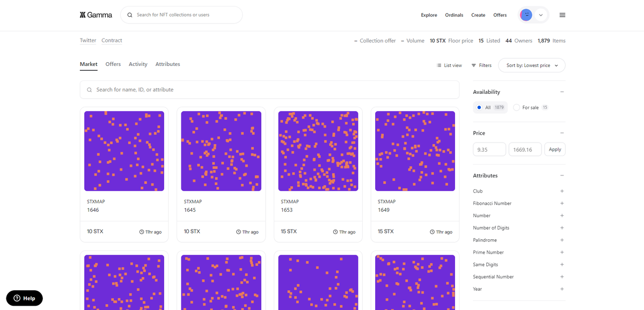Expand the Number of Digits attribute
Screen dimensions: 644x310
tap(562, 228)
